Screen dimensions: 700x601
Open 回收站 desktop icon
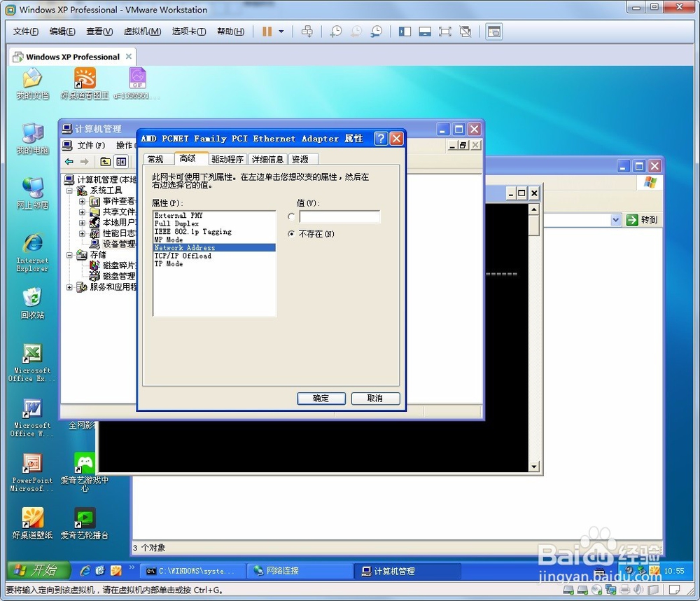(x=32, y=304)
